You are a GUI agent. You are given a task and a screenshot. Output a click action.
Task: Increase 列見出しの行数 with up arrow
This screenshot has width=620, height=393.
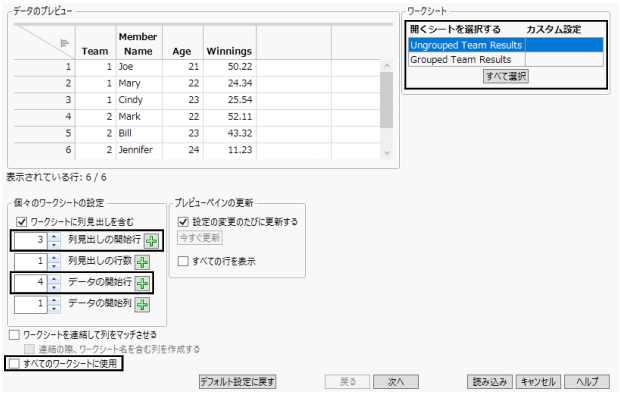pos(54,258)
